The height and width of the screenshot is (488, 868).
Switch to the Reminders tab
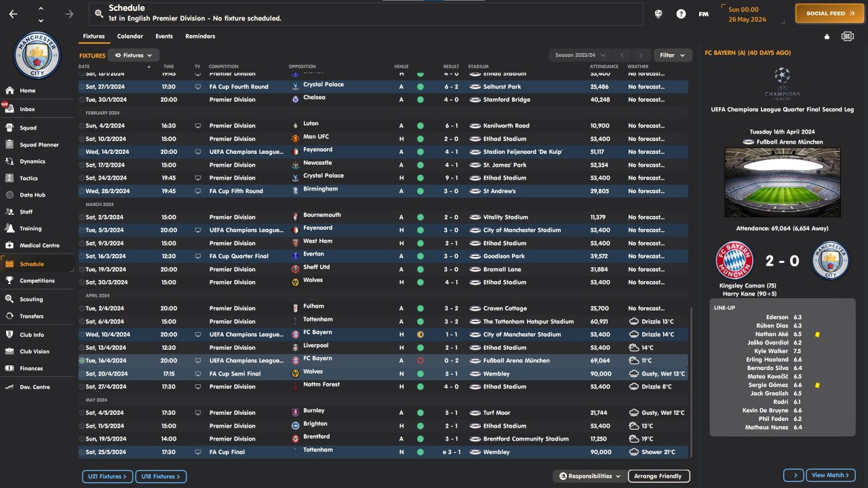tap(200, 36)
